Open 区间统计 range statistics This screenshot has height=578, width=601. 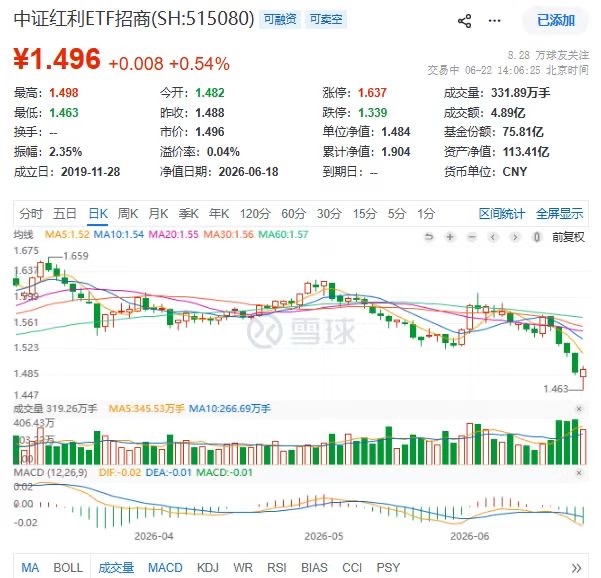click(502, 213)
